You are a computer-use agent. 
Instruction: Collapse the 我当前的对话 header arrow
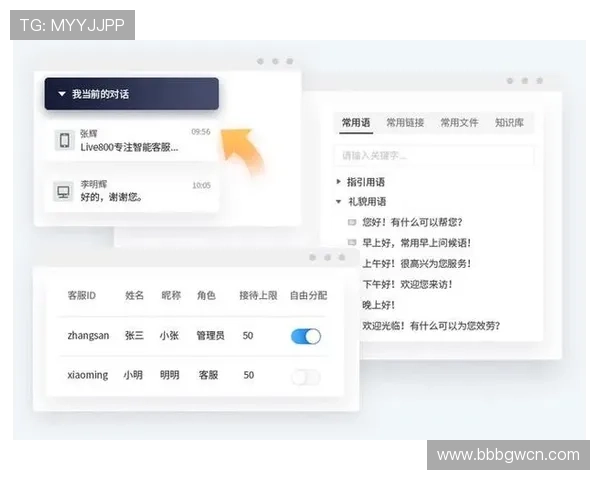pos(62,94)
